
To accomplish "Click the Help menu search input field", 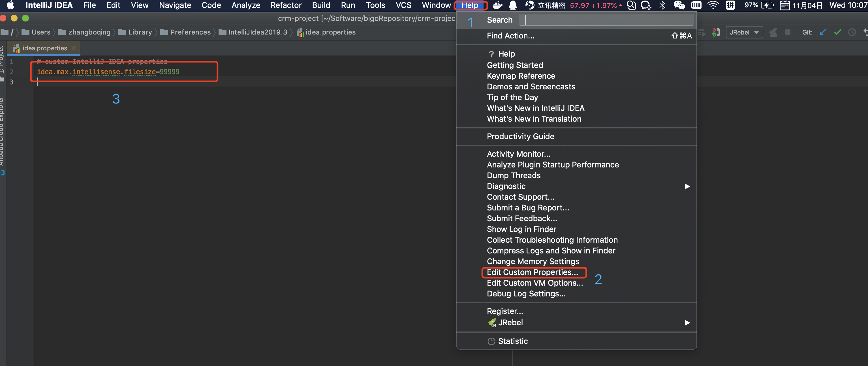I will click(606, 20).
